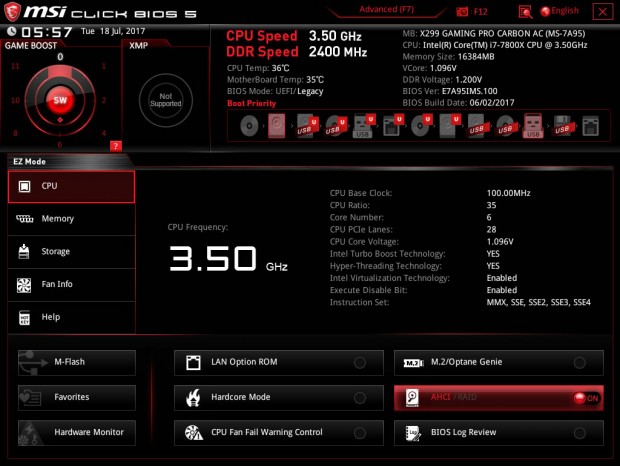Toggle Game Boost SW knob
This screenshot has height=466, width=620.
(60, 100)
